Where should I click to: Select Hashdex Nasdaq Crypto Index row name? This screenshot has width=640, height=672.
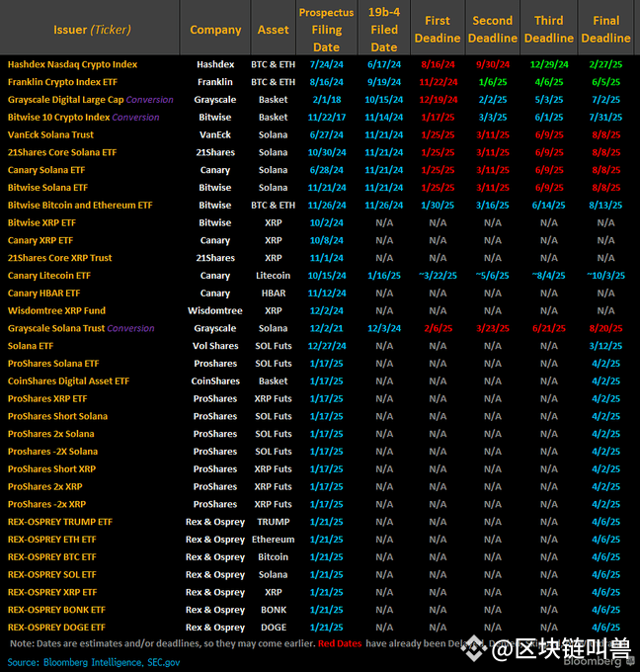coord(72,64)
